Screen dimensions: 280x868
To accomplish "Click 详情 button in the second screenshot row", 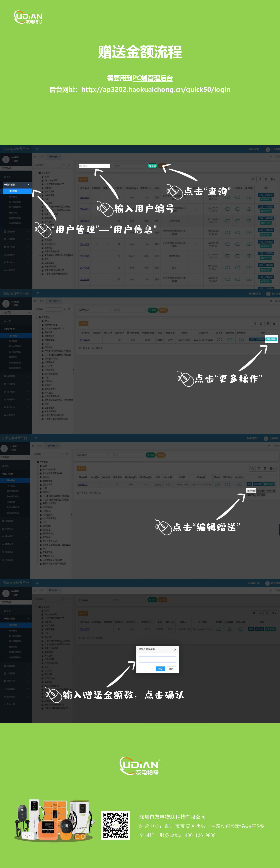I will pyautogui.click(x=251, y=339).
